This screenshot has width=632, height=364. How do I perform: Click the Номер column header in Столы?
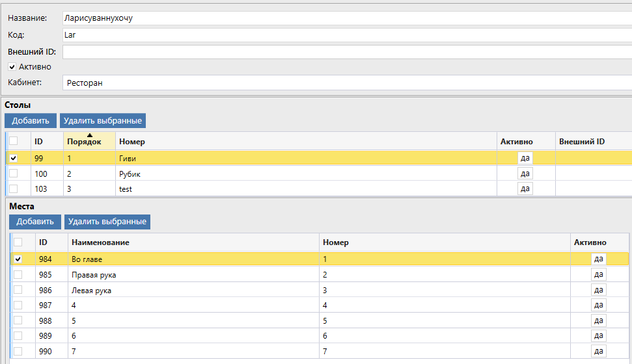click(132, 142)
